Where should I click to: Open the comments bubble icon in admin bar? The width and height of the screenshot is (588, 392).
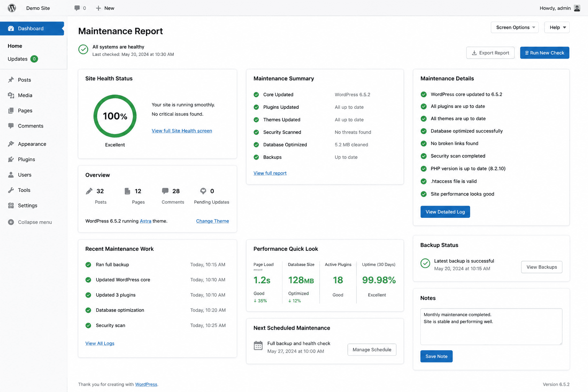[77, 8]
